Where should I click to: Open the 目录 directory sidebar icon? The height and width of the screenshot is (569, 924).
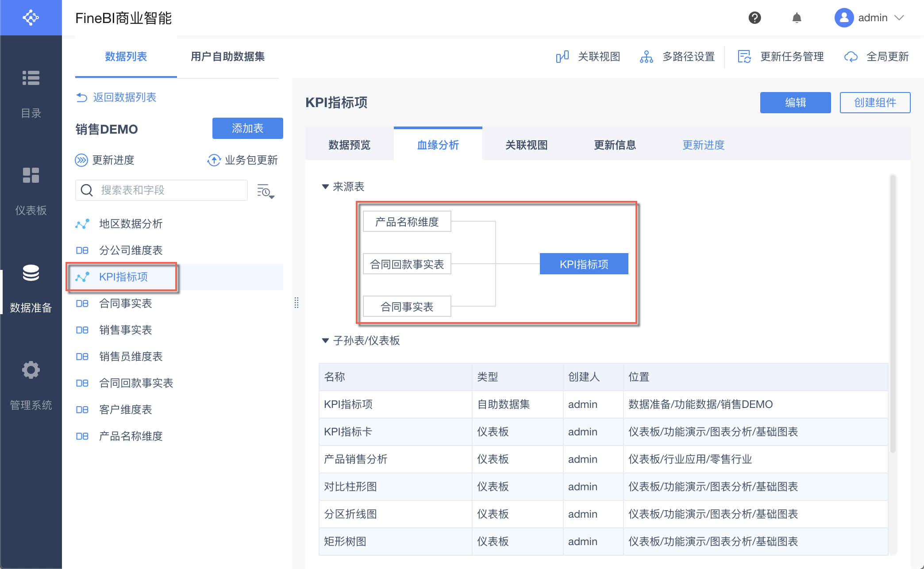[31, 78]
